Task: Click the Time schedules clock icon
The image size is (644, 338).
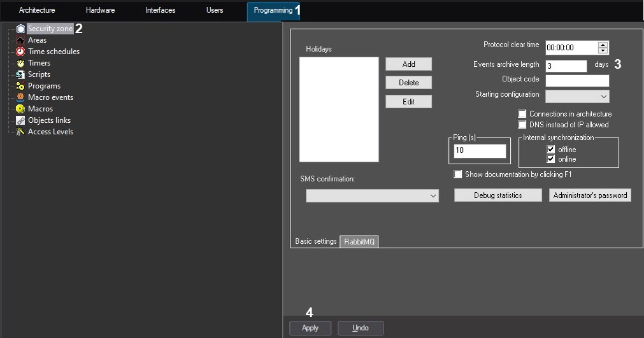Action: click(x=20, y=52)
